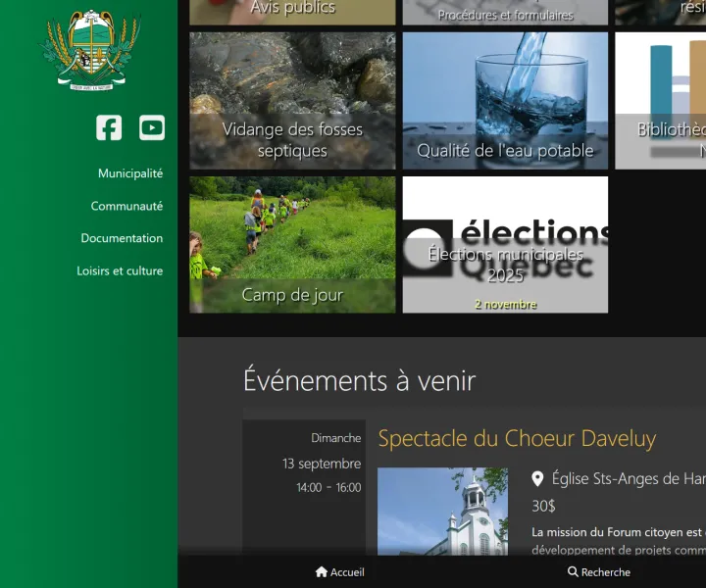Click the magnifier icon beside Recherche
This screenshot has width=706, height=588.
(x=573, y=571)
